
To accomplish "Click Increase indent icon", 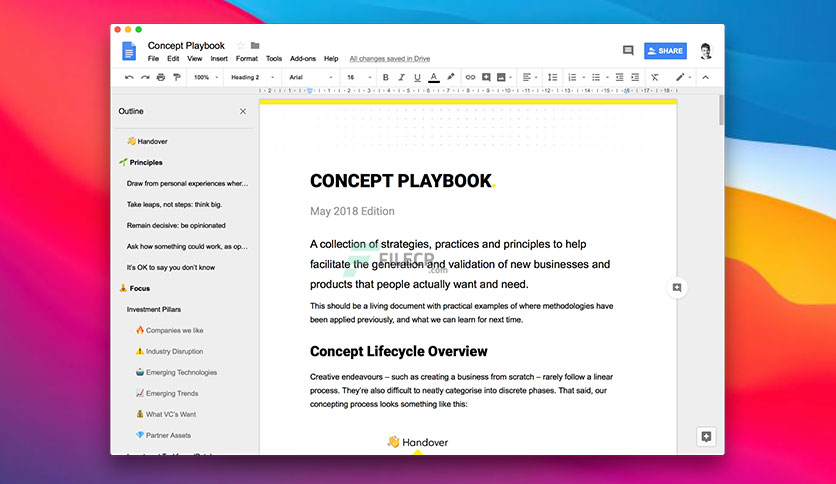I will point(635,77).
